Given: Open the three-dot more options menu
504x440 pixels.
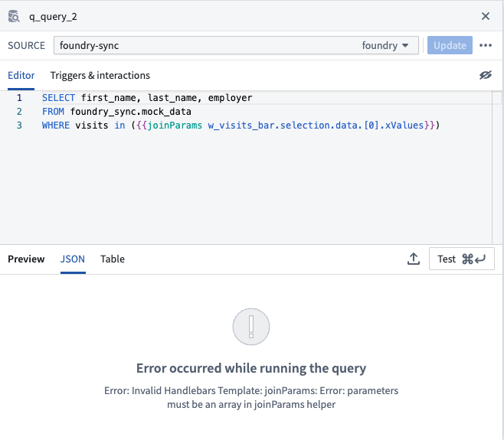Looking at the screenshot, I should (x=486, y=45).
